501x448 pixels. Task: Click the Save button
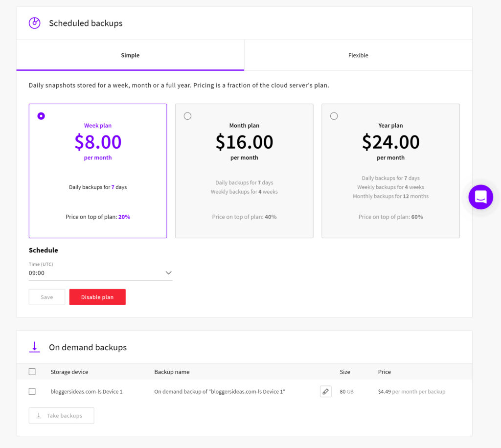tap(47, 297)
